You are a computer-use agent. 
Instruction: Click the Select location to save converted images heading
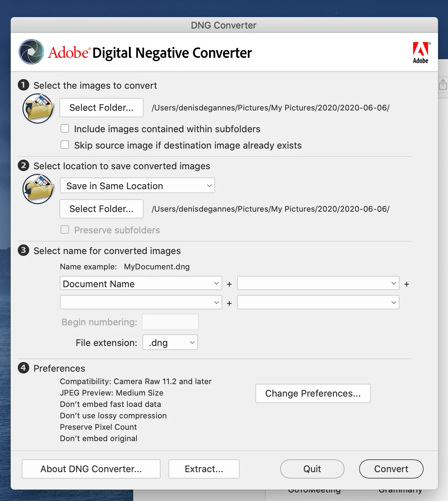click(122, 166)
